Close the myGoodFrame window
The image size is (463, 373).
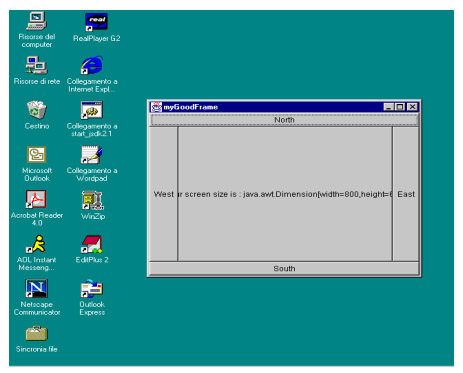[412, 107]
